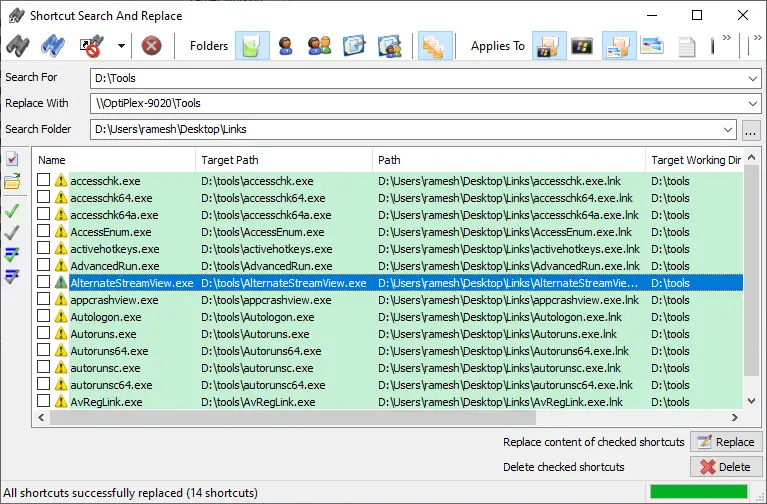Viewport: 767px width, 504px height.
Task: Click the warning icon beside accesschk.exe
Action: coord(61,181)
